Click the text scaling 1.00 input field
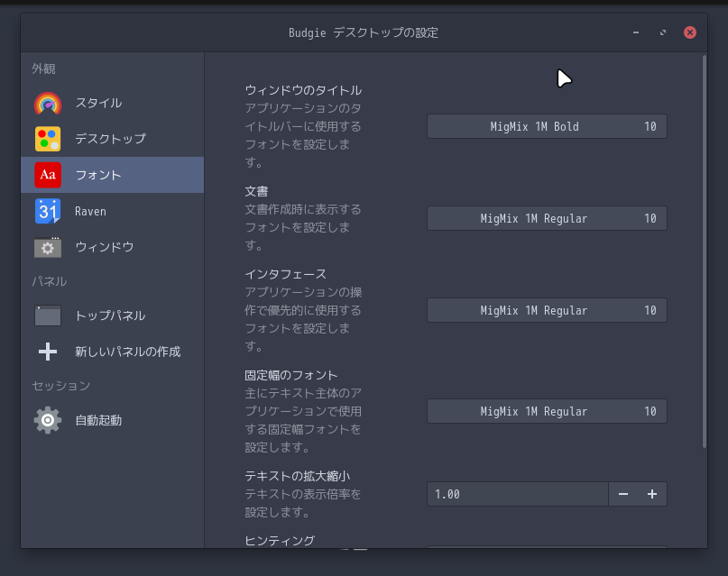728x576 pixels. pos(517,494)
